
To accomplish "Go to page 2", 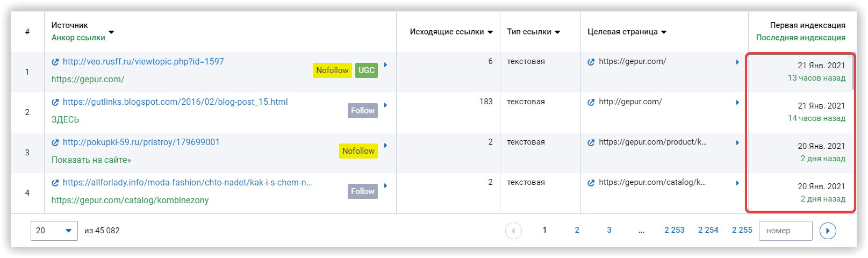I will 577,230.
